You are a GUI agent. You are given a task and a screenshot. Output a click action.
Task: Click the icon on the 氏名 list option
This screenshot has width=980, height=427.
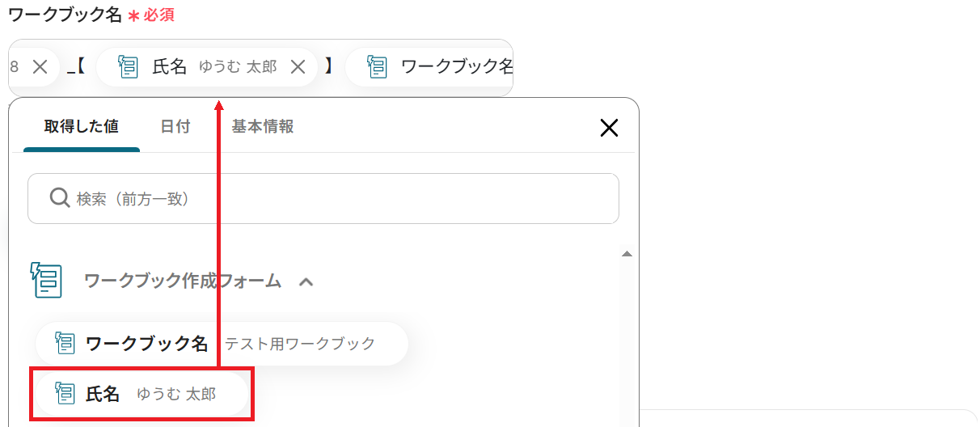(x=65, y=394)
